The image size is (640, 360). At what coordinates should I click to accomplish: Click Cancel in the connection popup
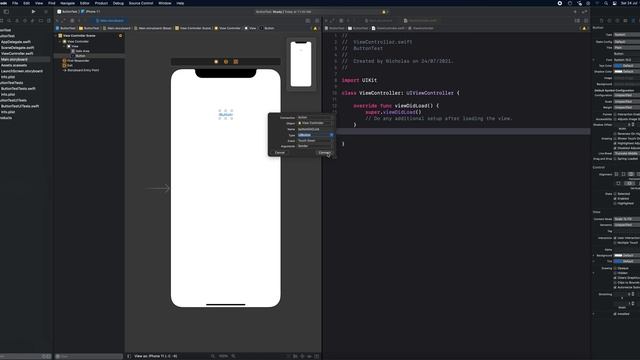coord(280,153)
